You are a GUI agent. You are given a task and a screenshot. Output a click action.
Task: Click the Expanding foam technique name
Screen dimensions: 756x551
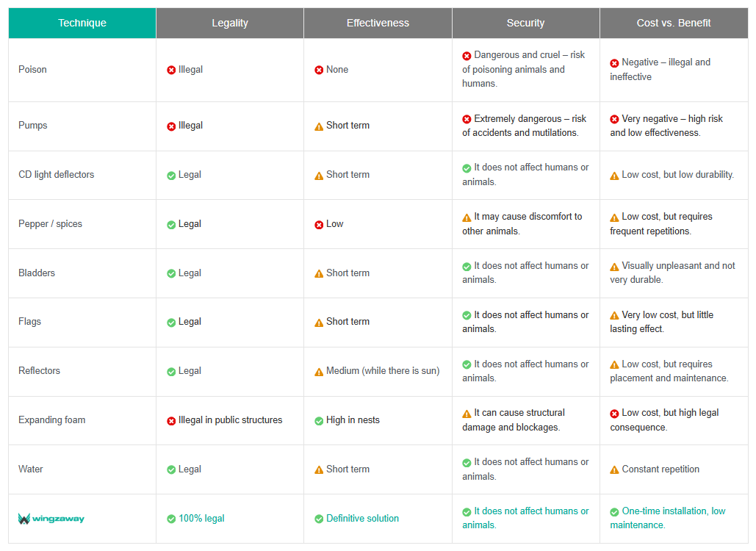pyautogui.click(x=51, y=420)
